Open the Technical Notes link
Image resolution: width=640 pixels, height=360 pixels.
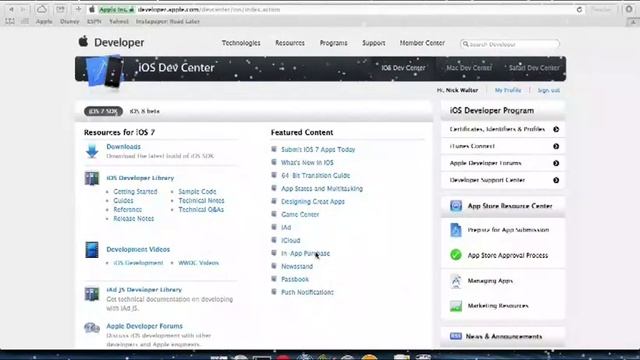click(x=201, y=200)
